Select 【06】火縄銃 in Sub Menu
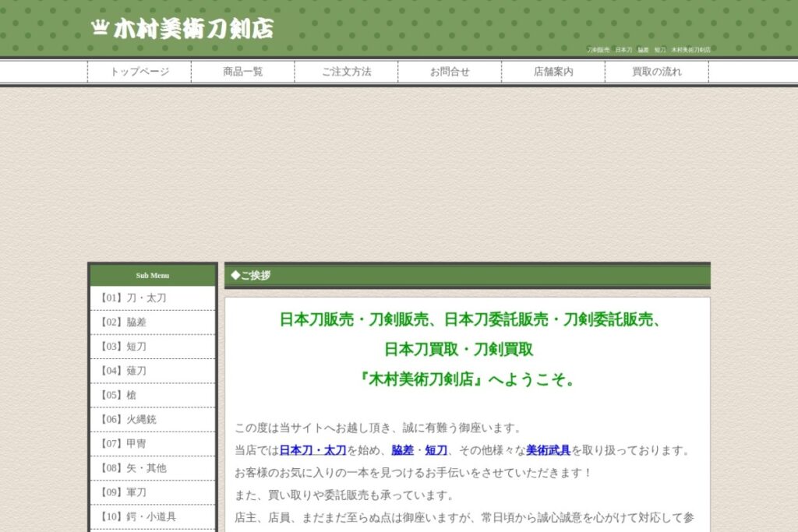This screenshot has height=532, width=798. pyautogui.click(x=153, y=420)
